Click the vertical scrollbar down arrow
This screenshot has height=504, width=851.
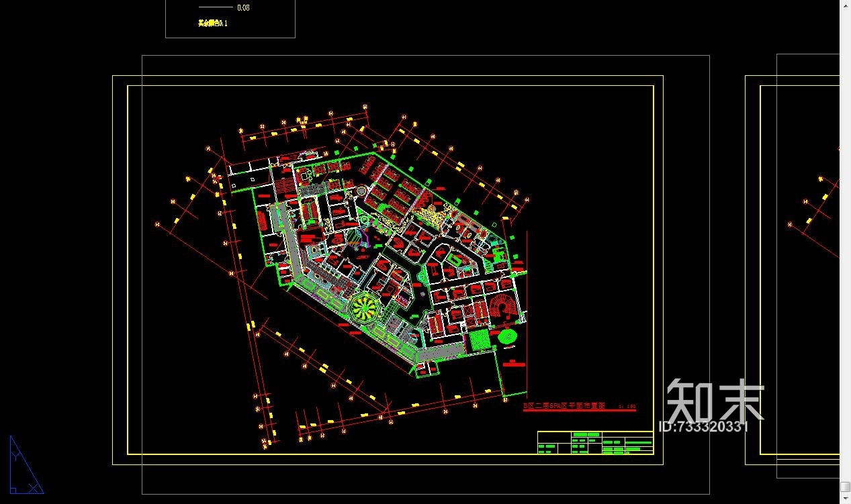(x=845, y=498)
